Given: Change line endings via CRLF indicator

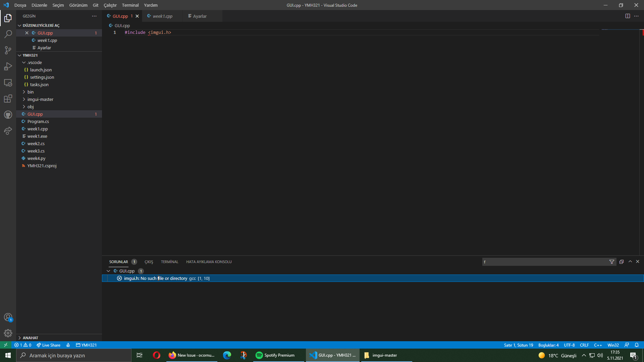Looking at the screenshot, I should pyautogui.click(x=584, y=345).
